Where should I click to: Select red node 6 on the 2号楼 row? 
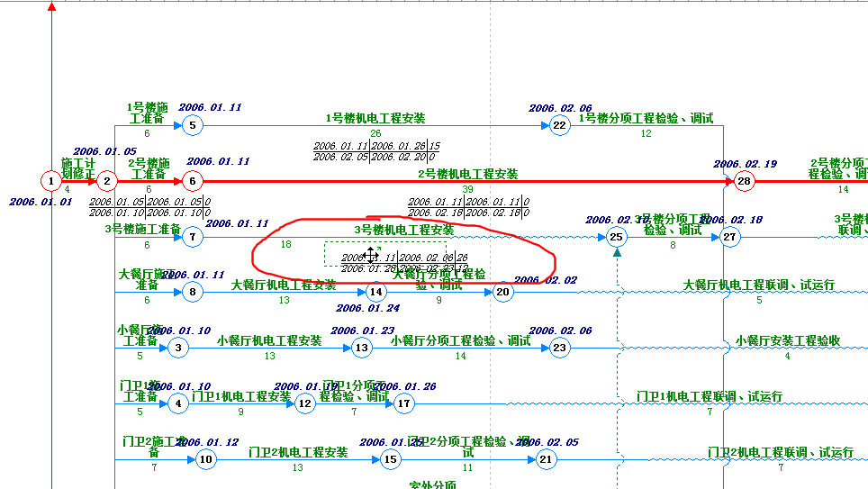coord(192,181)
